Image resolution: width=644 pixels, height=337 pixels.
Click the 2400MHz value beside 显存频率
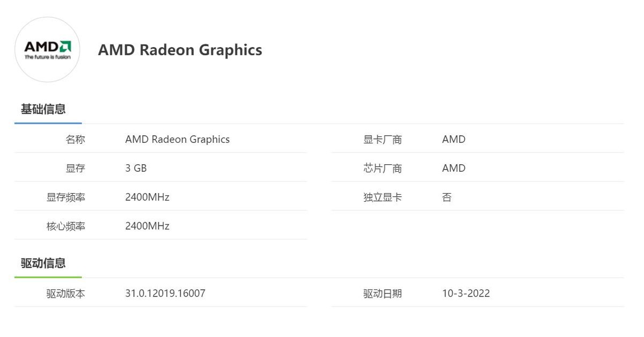147,197
